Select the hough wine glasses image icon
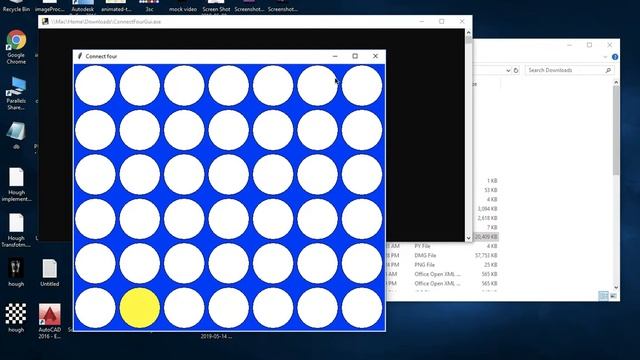640x360 pixels. 16,272
